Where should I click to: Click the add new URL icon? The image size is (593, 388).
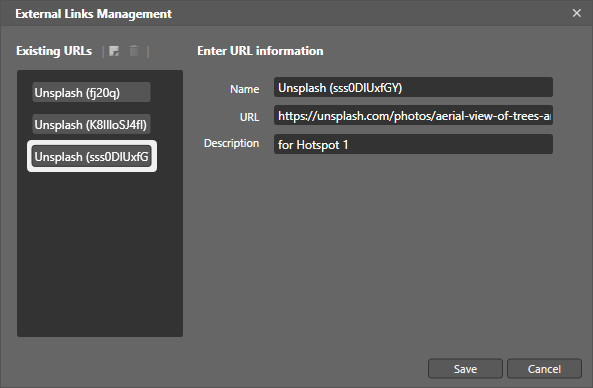(x=114, y=51)
